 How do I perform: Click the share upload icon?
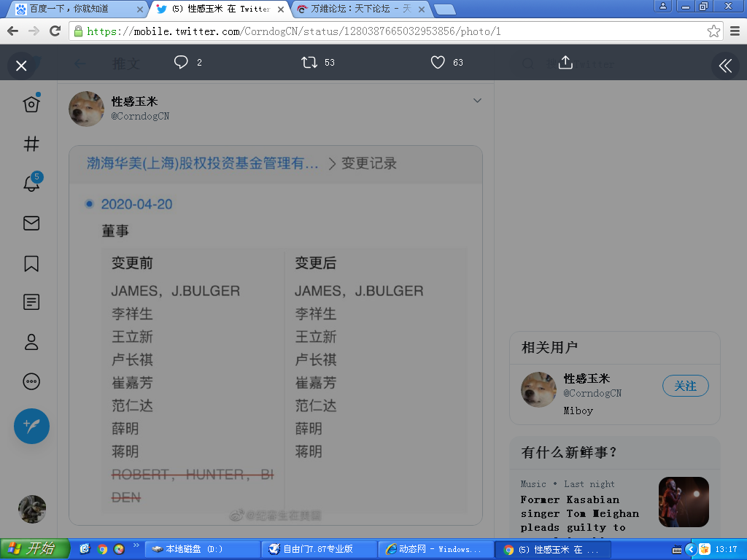tap(565, 63)
